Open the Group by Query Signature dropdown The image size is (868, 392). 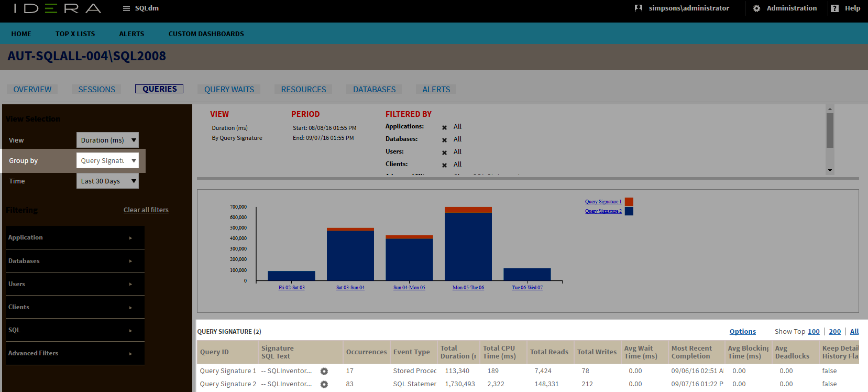tap(107, 160)
